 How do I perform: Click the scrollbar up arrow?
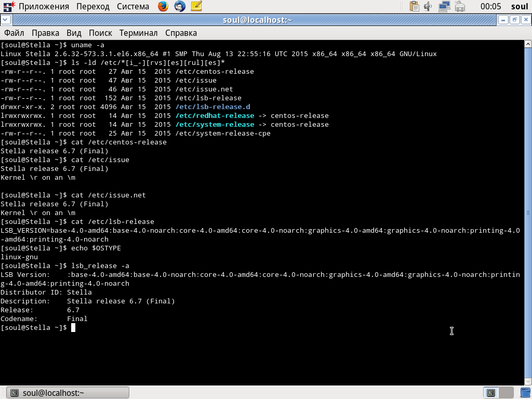528,44
